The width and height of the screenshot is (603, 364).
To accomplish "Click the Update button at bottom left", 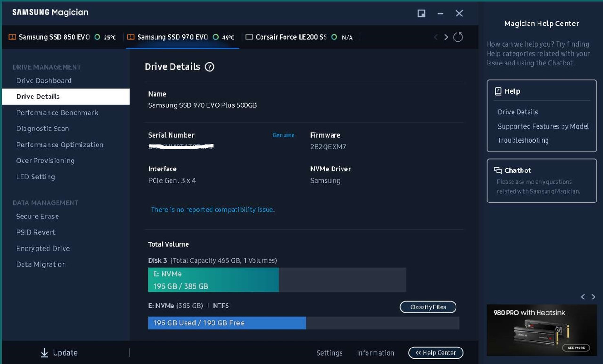I will pos(59,353).
